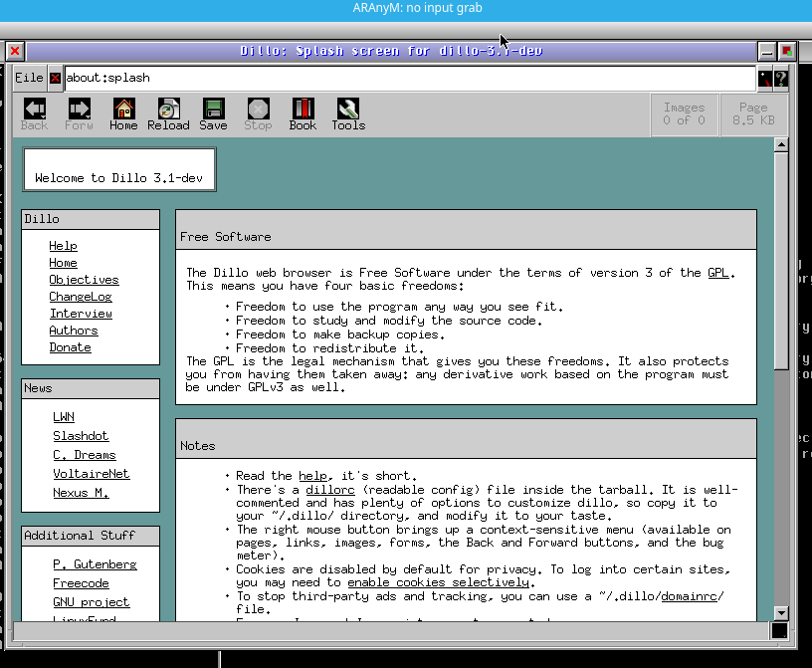
Task: Reload the page with the Reload icon
Action: (168, 114)
